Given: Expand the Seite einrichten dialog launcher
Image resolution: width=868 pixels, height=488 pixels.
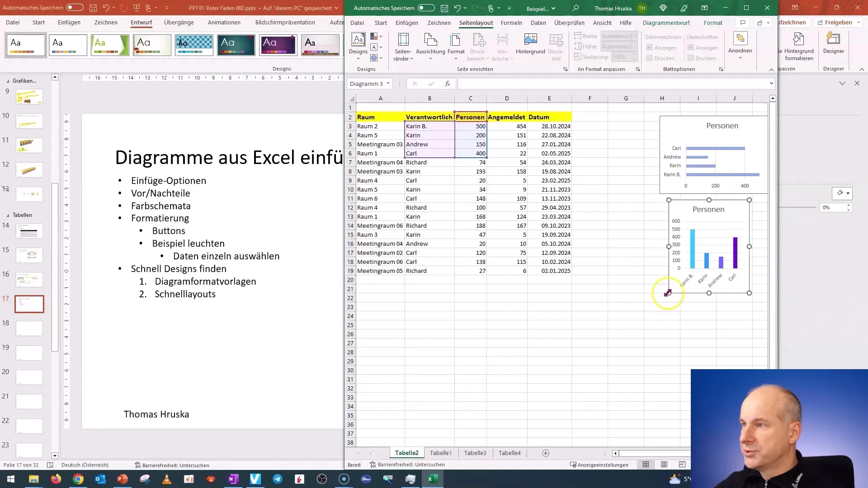Looking at the screenshot, I should click(x=566, y=69).
